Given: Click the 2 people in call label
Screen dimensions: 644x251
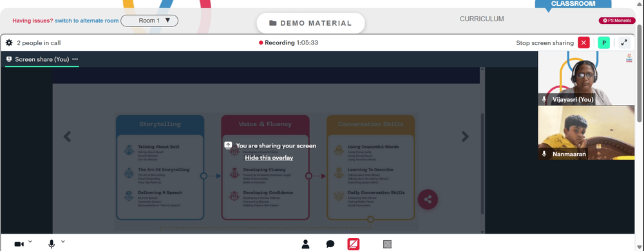Looking at the screenshot, I should pos(39,42).
